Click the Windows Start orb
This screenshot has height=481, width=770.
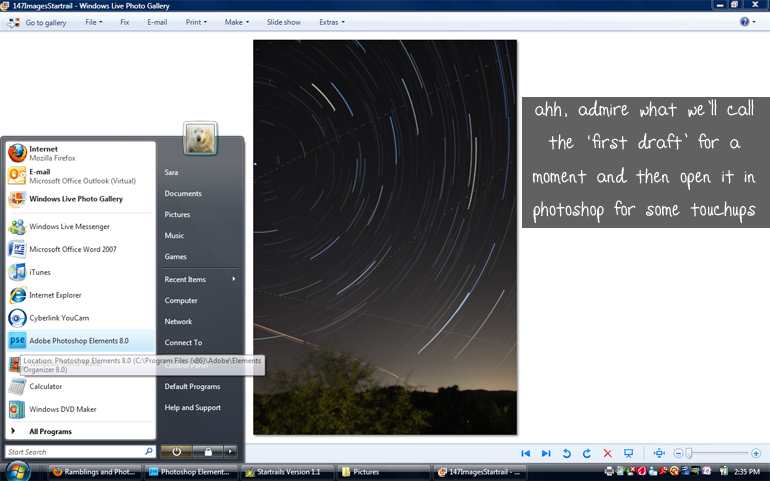tap(18, 471)
